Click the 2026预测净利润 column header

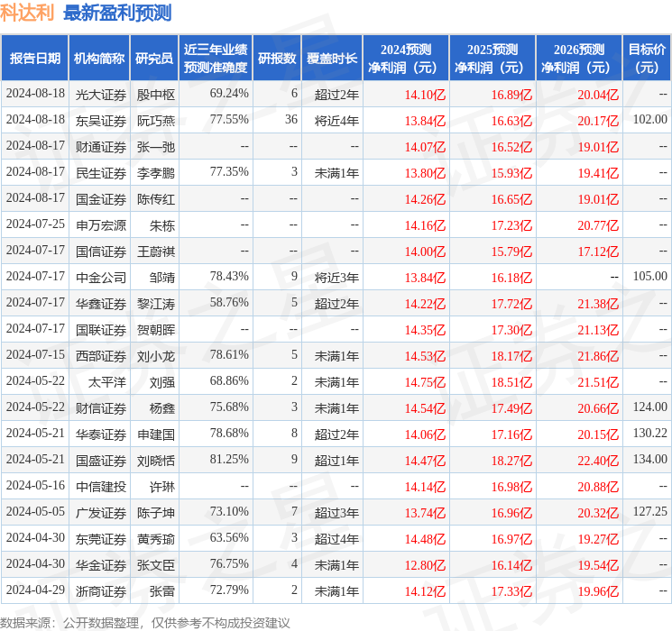click(x=579, y=59)
